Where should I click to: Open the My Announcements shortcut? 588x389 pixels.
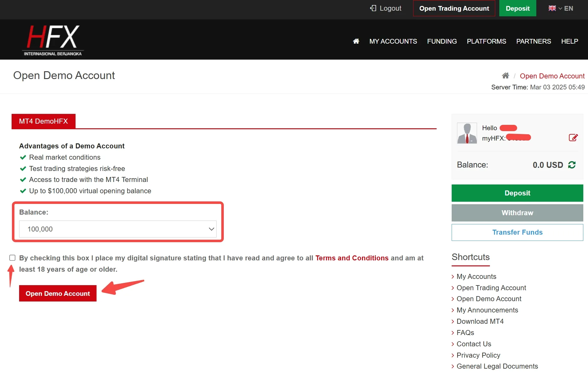[x=487, y=310]
